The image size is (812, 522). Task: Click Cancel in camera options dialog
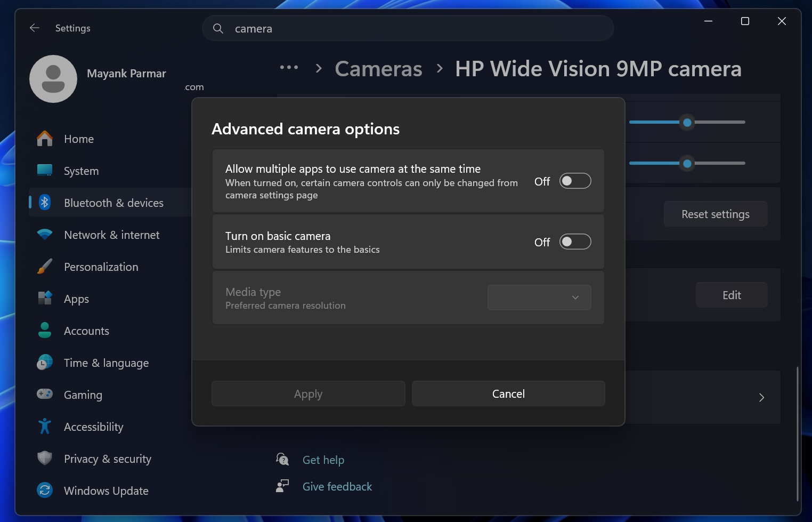(508, 393)
